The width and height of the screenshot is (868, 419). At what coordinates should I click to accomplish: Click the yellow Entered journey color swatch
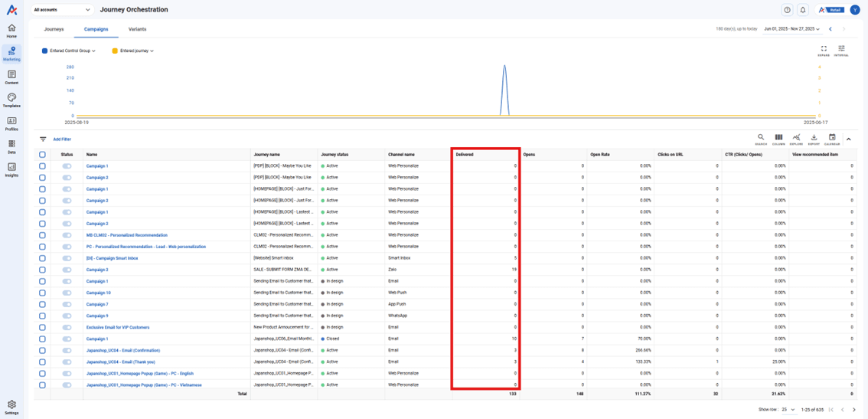[x=115, y=51]
